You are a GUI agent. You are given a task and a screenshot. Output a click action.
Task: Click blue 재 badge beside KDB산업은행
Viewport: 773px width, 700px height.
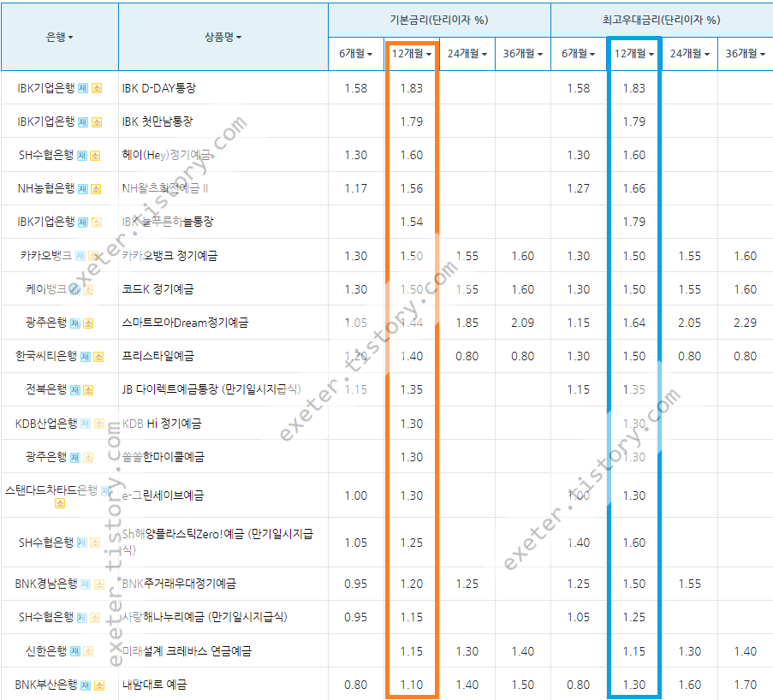(86, 424)
